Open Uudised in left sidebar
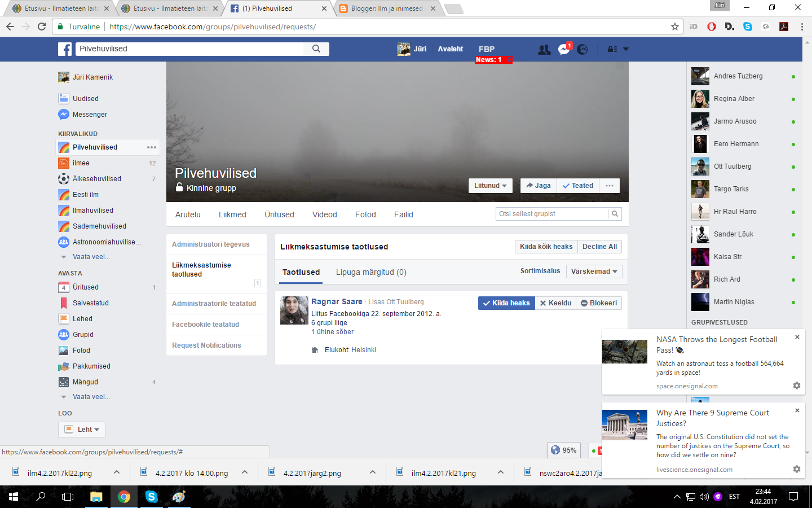 click(86, 99)
